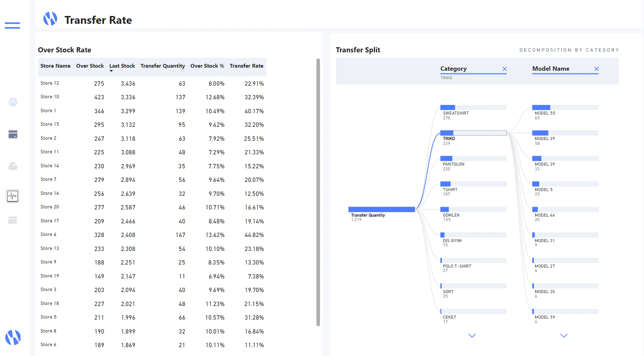Expand more models using the right chevron
Screen dimensions: 644x356
pos(563,336)
